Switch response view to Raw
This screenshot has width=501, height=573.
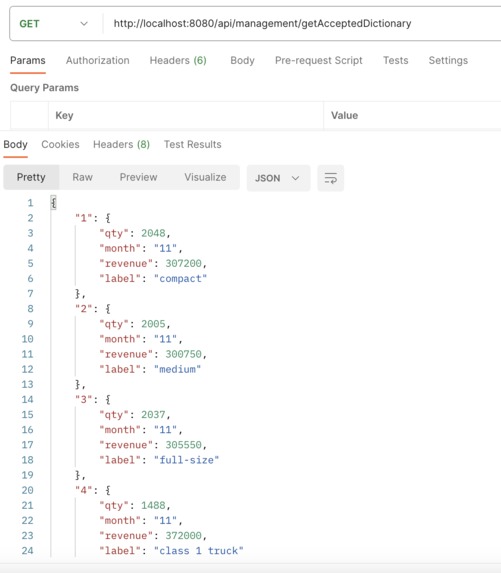[82, 177]
